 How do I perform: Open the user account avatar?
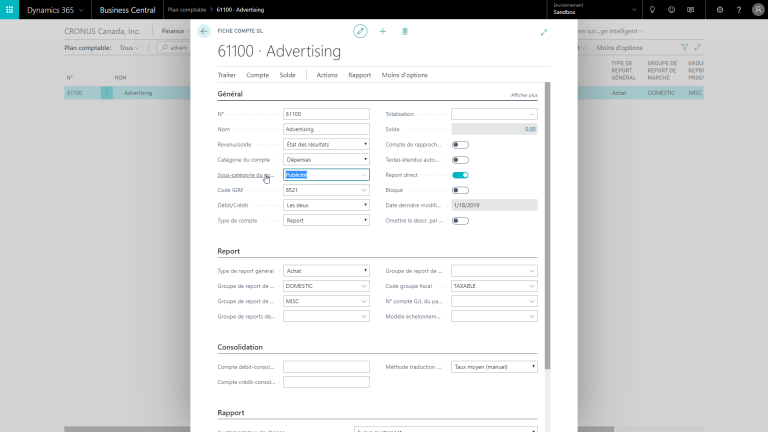[758, 10]
